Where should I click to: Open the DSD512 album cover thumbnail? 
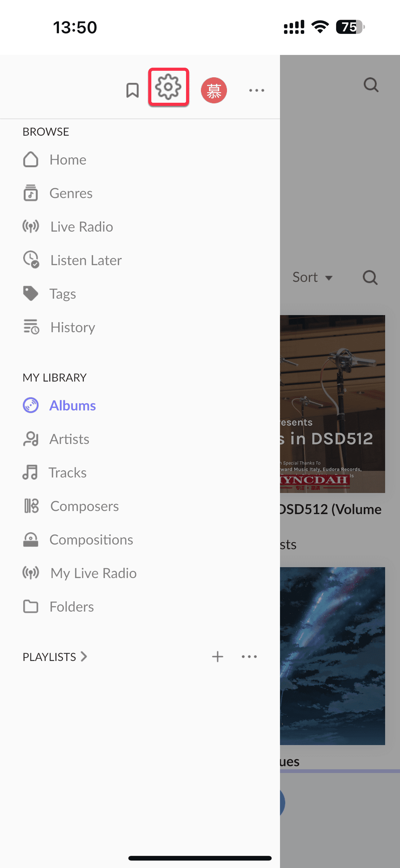click(x=332, y=404)
